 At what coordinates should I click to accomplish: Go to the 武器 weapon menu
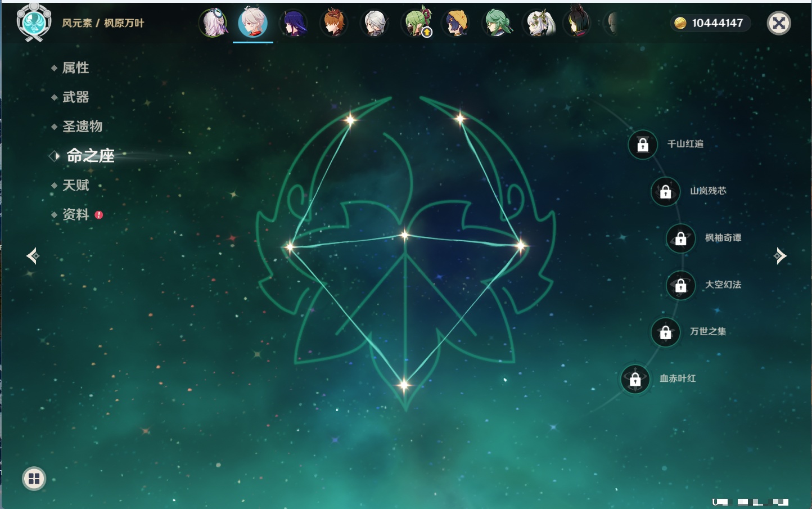pos(75,97)
